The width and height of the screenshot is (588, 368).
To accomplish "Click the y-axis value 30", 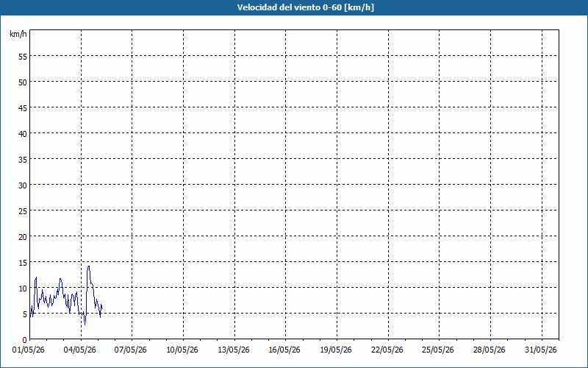I will (x=23, y=185).
